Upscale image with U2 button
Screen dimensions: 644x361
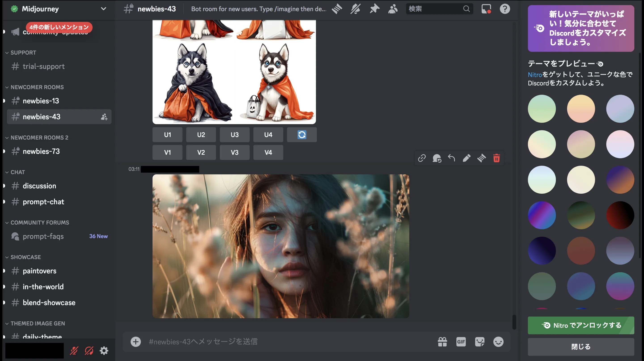point(201,135)
